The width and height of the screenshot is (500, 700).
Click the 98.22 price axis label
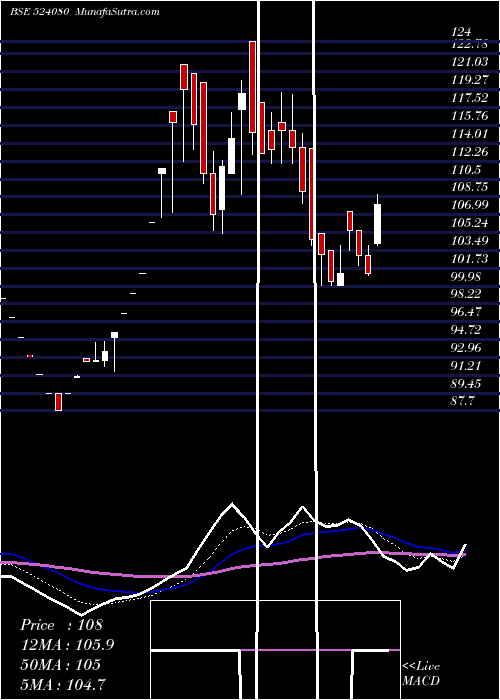click(466, 294)
